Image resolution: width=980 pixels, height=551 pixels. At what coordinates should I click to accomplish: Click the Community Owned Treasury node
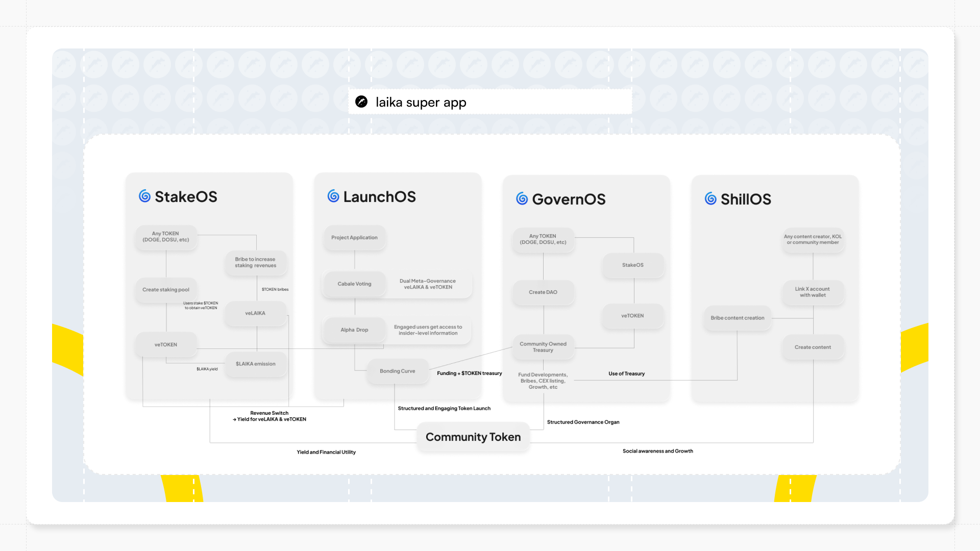pyautogui.click(x=543, y=347)
